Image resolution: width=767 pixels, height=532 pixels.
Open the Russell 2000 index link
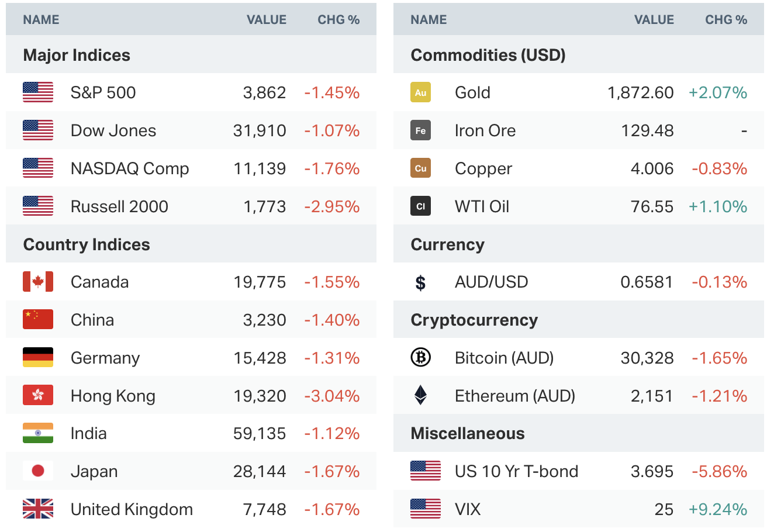[x=119, y=206]
